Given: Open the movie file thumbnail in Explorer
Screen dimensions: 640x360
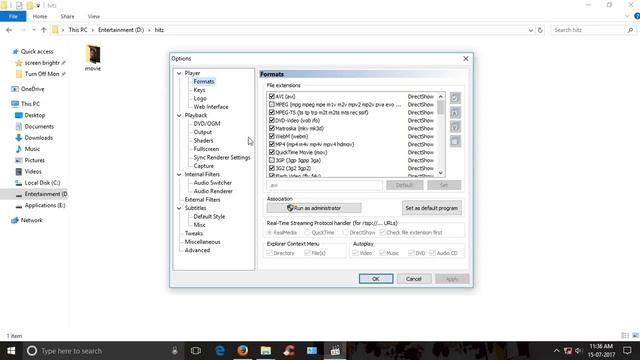Looking at the screenshot, I should tap(93, 57).
